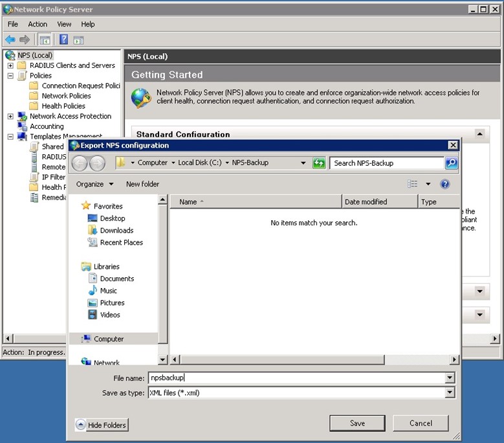
Task: Expand RADIUS Clients and Servers node
Action: [x=10, y=65]
